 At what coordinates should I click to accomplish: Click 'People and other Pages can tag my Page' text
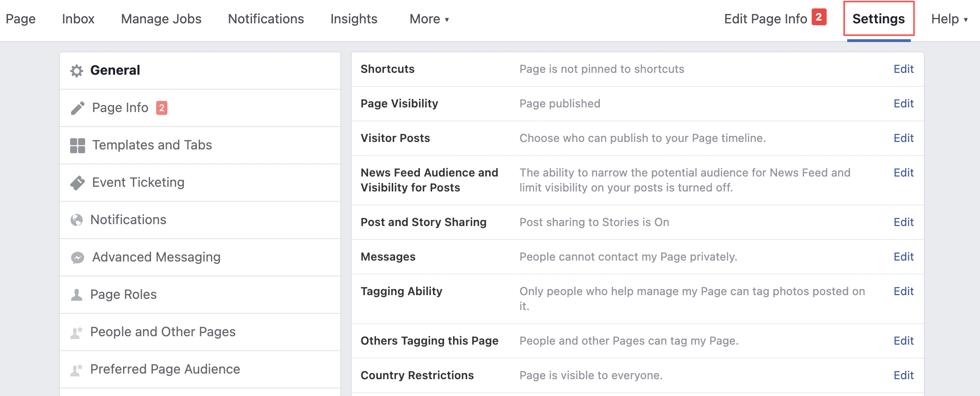(629, 341)
